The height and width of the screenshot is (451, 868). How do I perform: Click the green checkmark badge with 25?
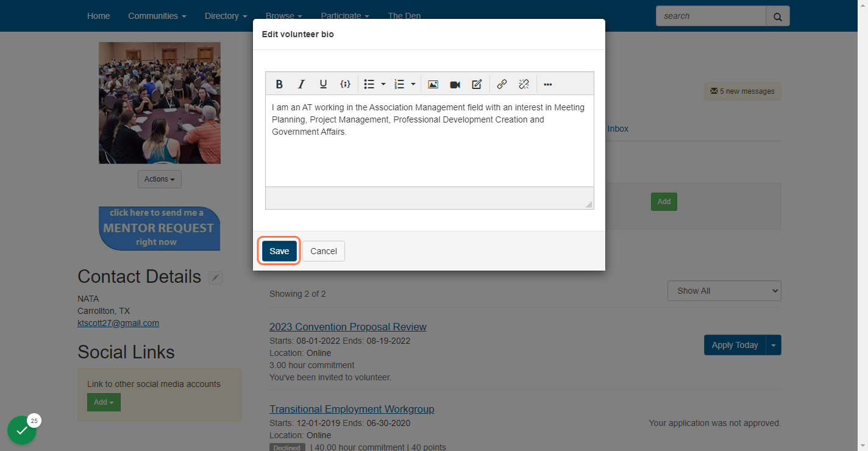point(22,430)
